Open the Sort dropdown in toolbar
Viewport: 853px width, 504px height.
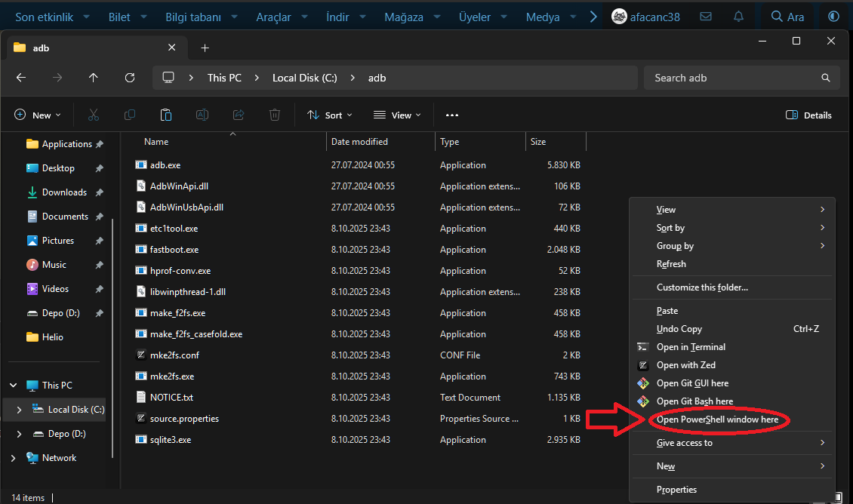click(x=330, y=115)
